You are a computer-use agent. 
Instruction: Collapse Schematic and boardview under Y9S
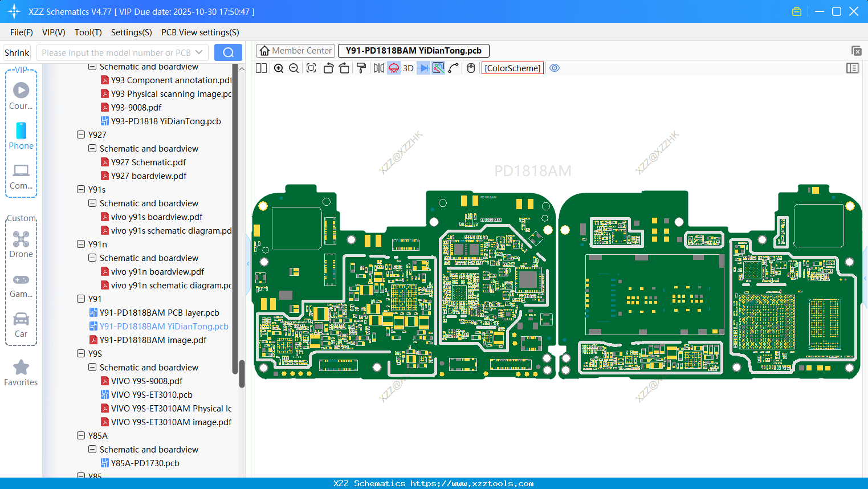click(x=92, y=367)
